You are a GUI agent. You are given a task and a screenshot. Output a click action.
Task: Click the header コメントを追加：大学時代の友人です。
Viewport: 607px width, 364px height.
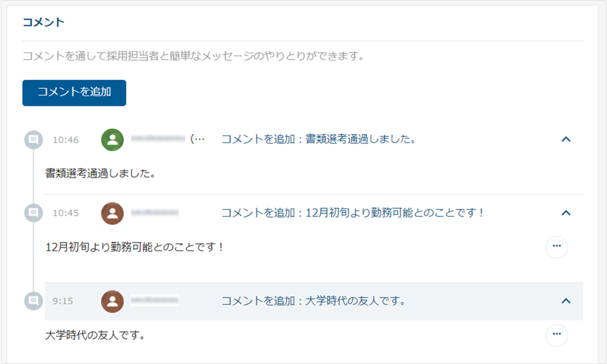[313, 301]
